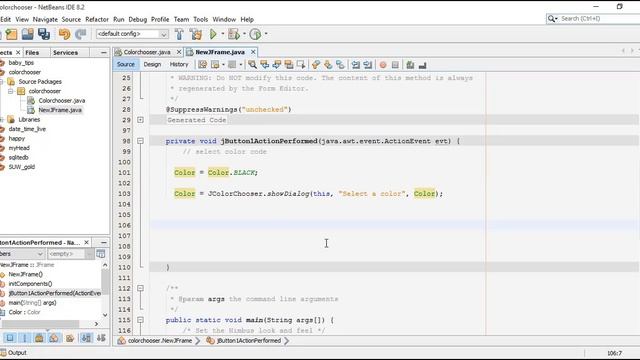Click Stop Macro Recording icon
Viewport: 640px width, 360px height.
pos(395,64)
